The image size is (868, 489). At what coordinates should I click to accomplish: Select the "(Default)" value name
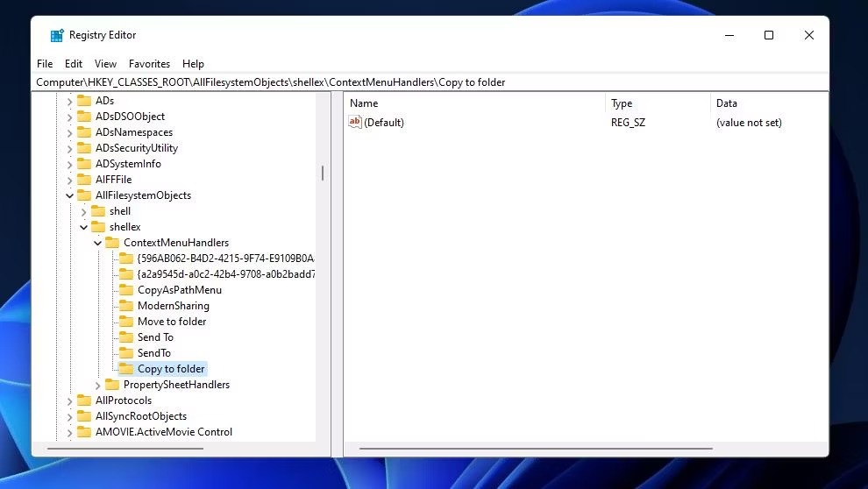(384, 123)
